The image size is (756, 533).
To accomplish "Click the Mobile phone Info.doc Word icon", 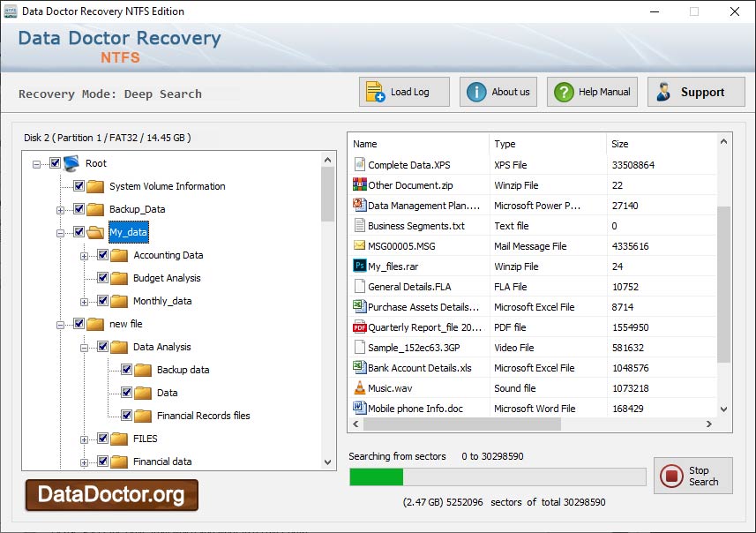I will [x=359, y=408].
